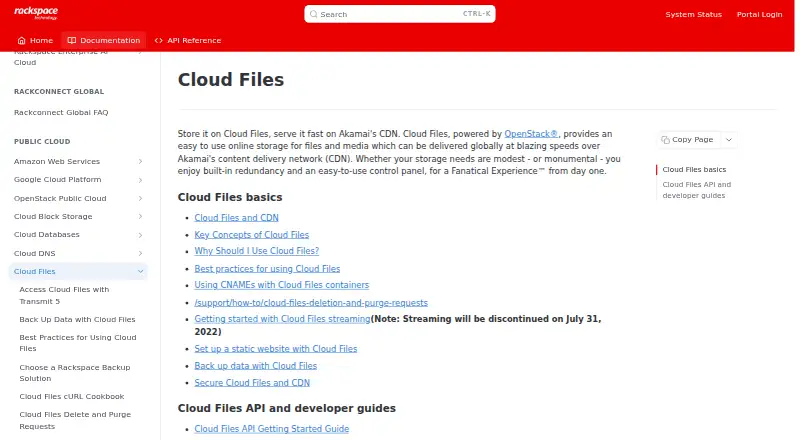Open the cloud-files-deletion-and-purge-requests link
800x440 pixels.
click(311, 303)
